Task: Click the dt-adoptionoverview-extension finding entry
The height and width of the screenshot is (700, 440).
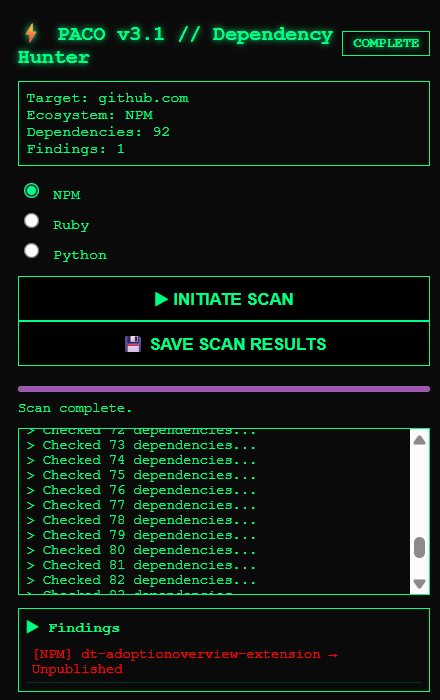Action: (185, 662)
